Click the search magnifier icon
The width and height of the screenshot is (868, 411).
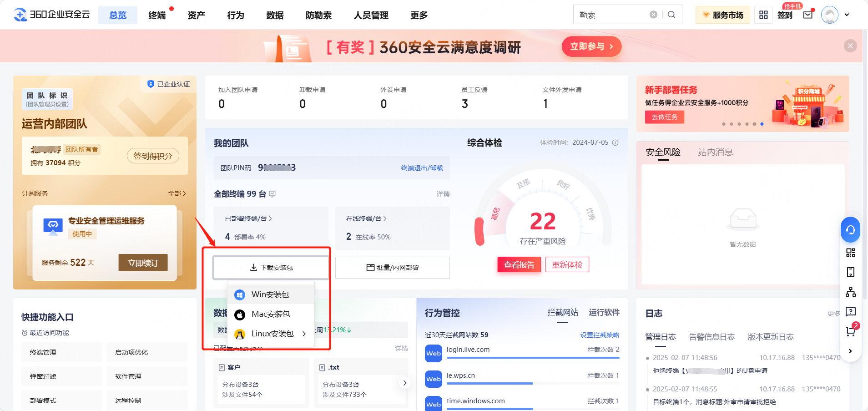671,15
